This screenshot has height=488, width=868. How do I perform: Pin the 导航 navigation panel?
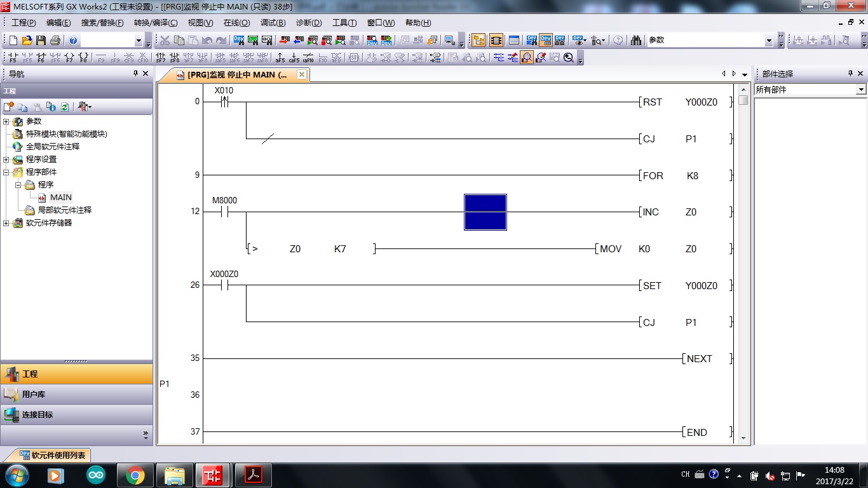(135, 74)
